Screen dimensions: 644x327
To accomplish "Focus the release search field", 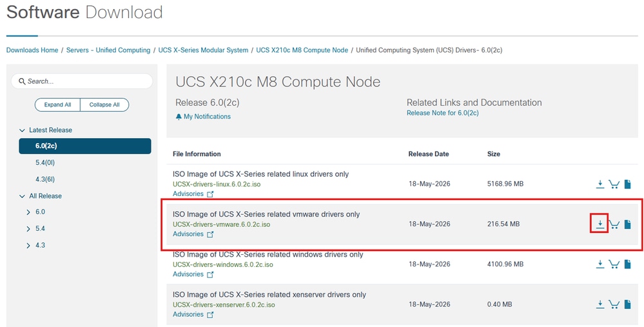I will tap(82, 81).
